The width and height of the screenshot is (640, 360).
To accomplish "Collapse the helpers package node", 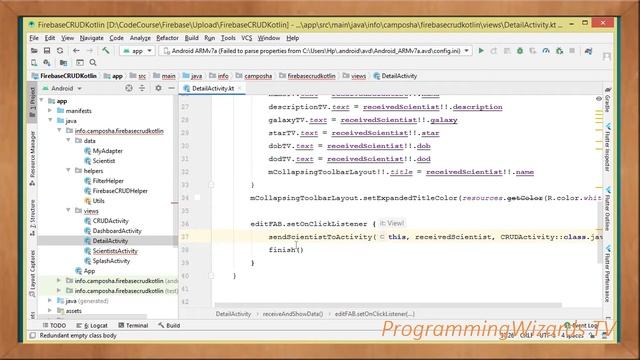I will click(68, 171).
